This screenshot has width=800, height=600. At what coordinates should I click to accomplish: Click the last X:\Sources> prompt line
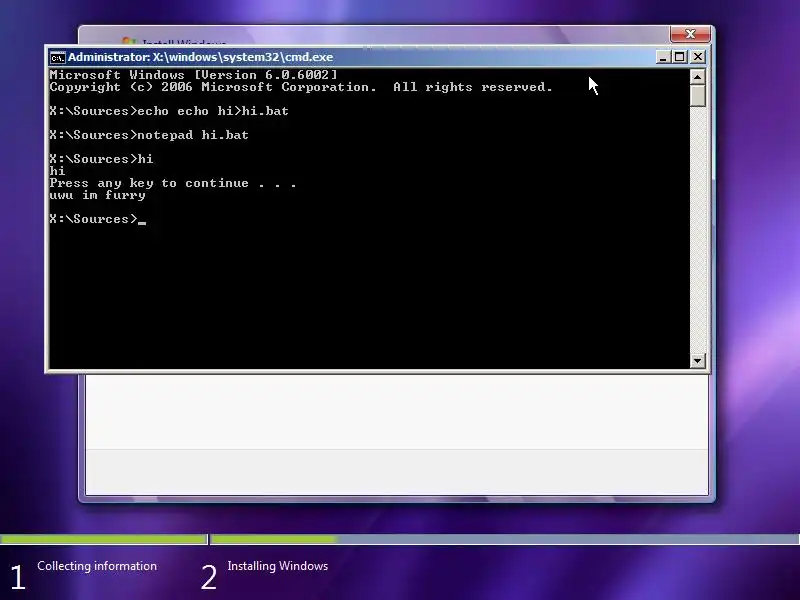pos(97,219)
